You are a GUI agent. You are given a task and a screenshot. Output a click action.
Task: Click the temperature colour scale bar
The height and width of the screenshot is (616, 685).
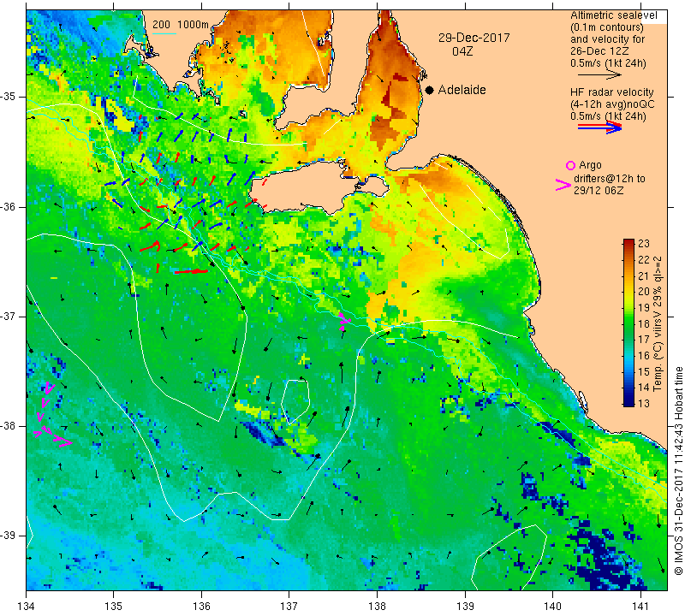point(628,323)
